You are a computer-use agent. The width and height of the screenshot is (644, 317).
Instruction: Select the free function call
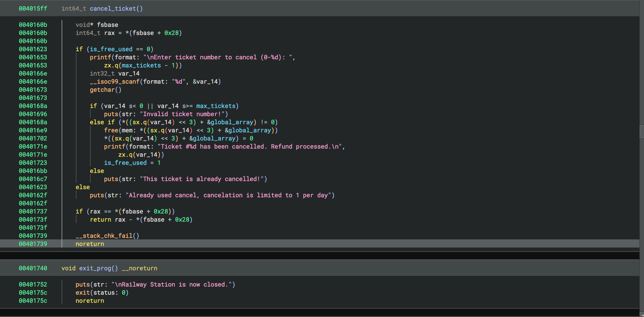(111, 130)
